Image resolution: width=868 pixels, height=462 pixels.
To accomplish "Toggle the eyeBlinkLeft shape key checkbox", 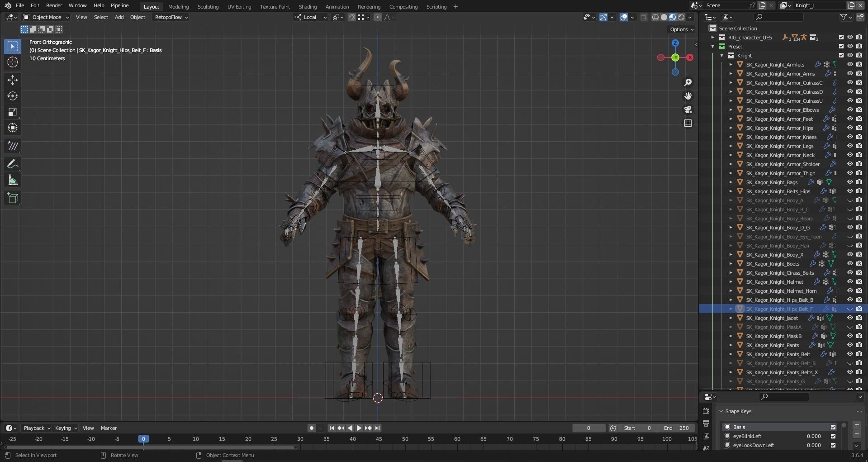I will pyautogui.click(x=833, y=436).
